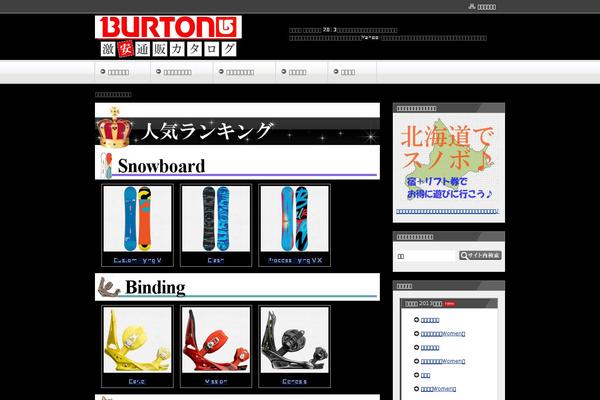This screenshot has height=400, width=600.
Task: Open the black Genesis binding thumbnail
Action: (x=294, y=340)
